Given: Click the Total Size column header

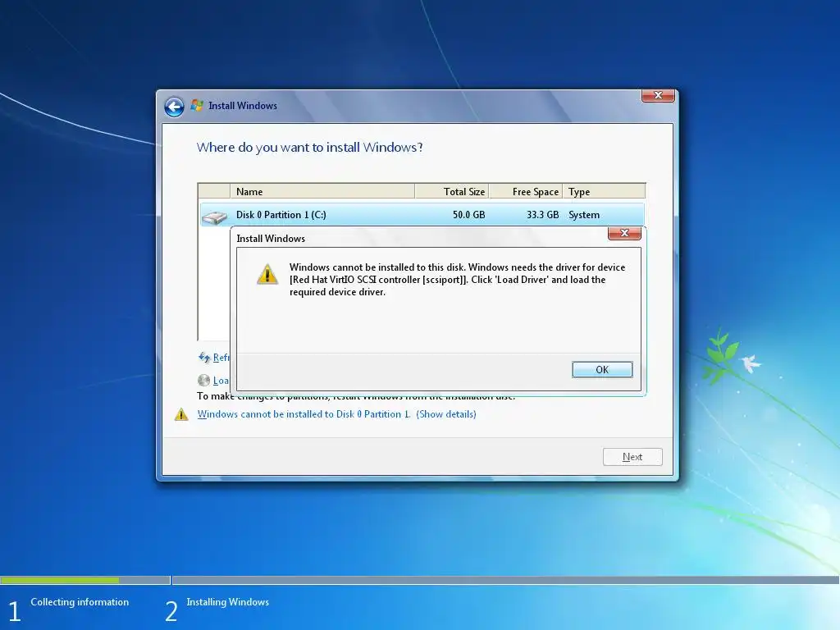Looking at the screenshot, I should tap(452, 191).
